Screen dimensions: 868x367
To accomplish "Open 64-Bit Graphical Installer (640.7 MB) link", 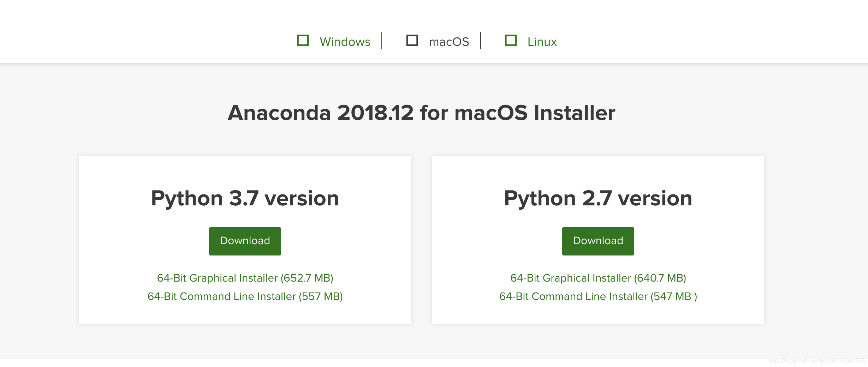I will coord(598,278).
